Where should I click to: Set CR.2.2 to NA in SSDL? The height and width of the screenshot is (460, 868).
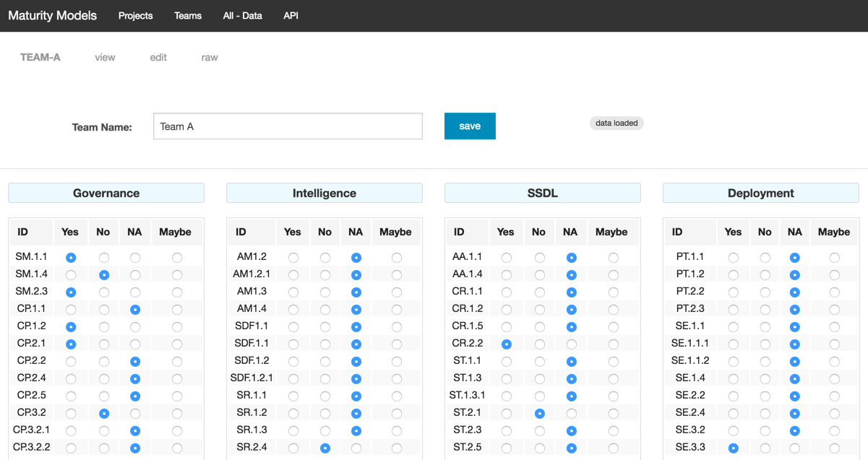(571, 344)
